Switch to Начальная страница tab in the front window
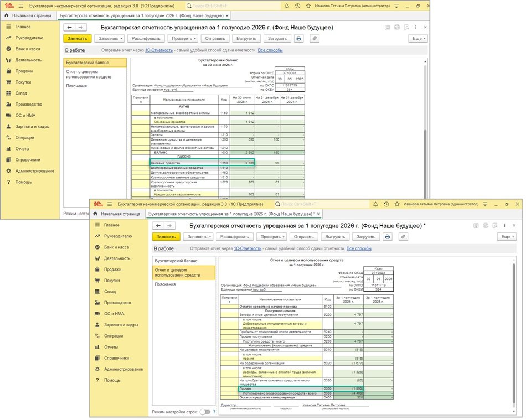Viewport: 526px width, 420px height. (x=117, y=214)
